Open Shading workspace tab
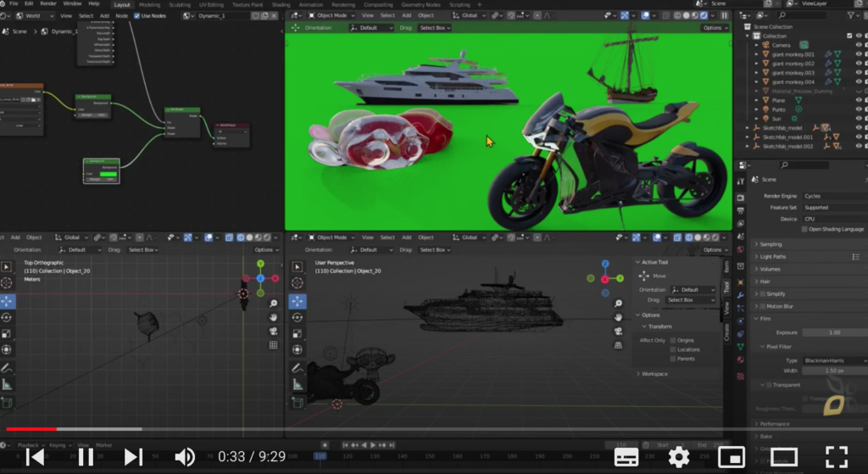Viewport: 868px width, 474px height. tap(281, 4)
